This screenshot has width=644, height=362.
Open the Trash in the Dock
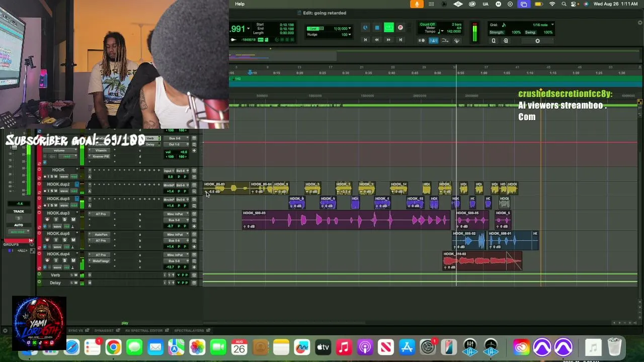(614, 347)
